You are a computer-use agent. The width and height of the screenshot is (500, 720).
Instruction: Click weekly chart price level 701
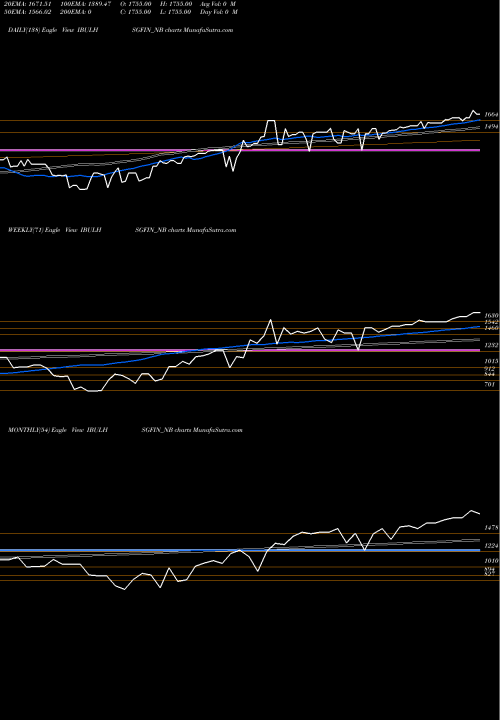(x=489, y=384)
